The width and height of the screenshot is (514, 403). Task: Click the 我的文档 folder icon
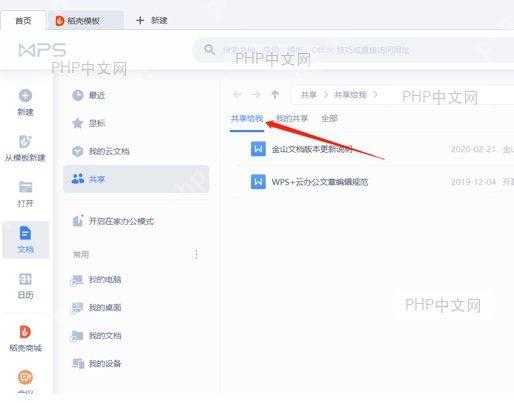pos(77,336)
